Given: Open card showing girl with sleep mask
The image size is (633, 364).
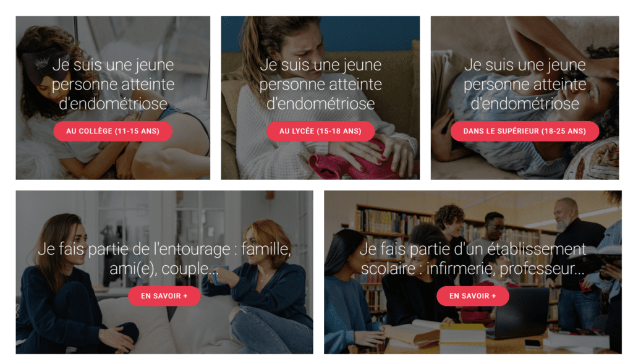Looking at the screenshot, I should [113, 98].
